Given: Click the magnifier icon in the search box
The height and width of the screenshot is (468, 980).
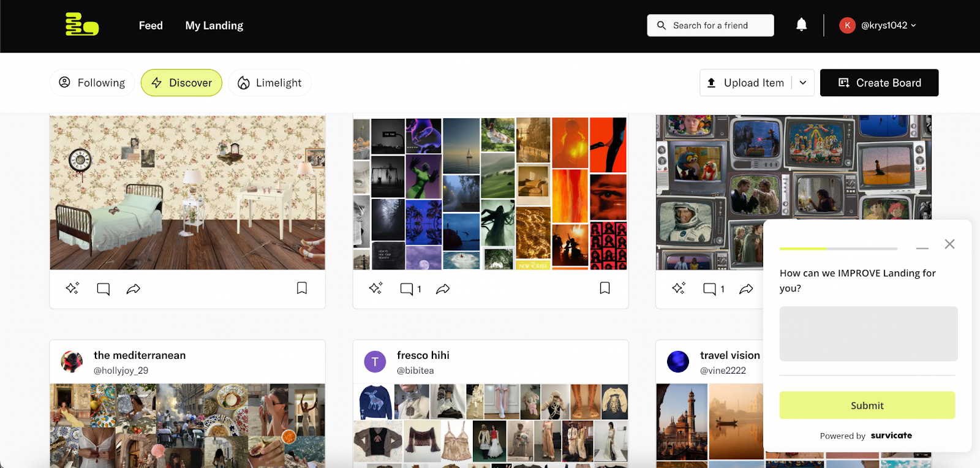Looking at the screenshot, I should [661, 25].
